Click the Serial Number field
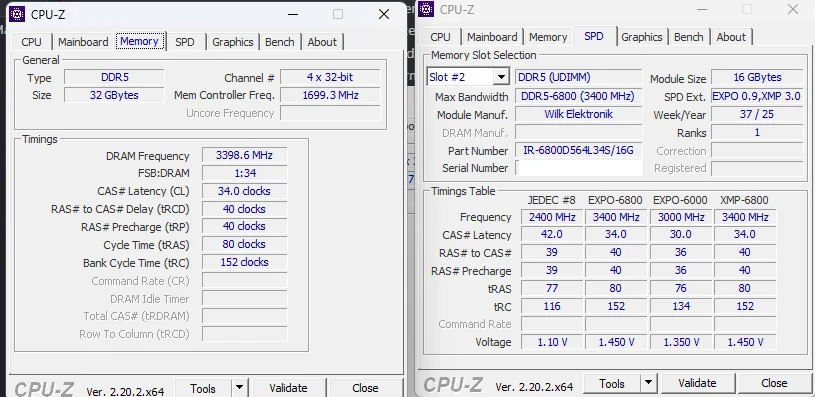Viewport: 815px width, 397px height. (x=579, y=168)
